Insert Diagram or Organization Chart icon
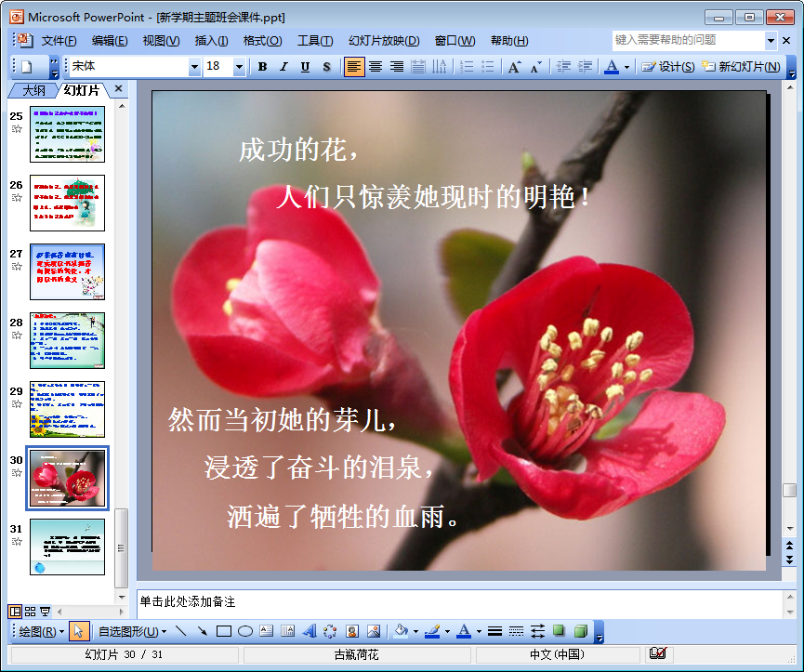The image size is (804, 672). click(330, 631)
